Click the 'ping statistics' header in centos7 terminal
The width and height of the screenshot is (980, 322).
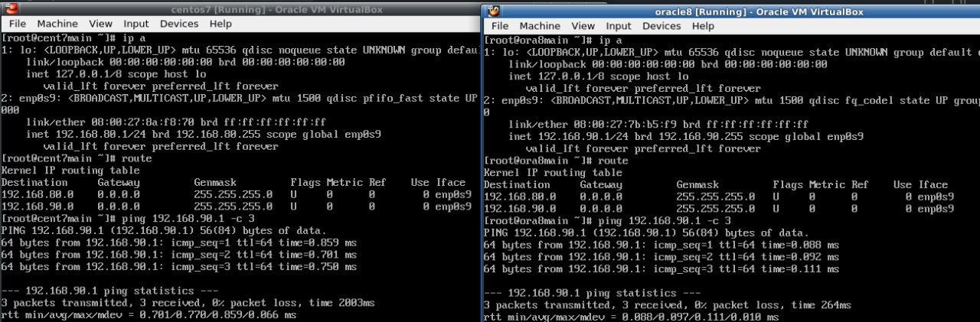pos(109,291)
